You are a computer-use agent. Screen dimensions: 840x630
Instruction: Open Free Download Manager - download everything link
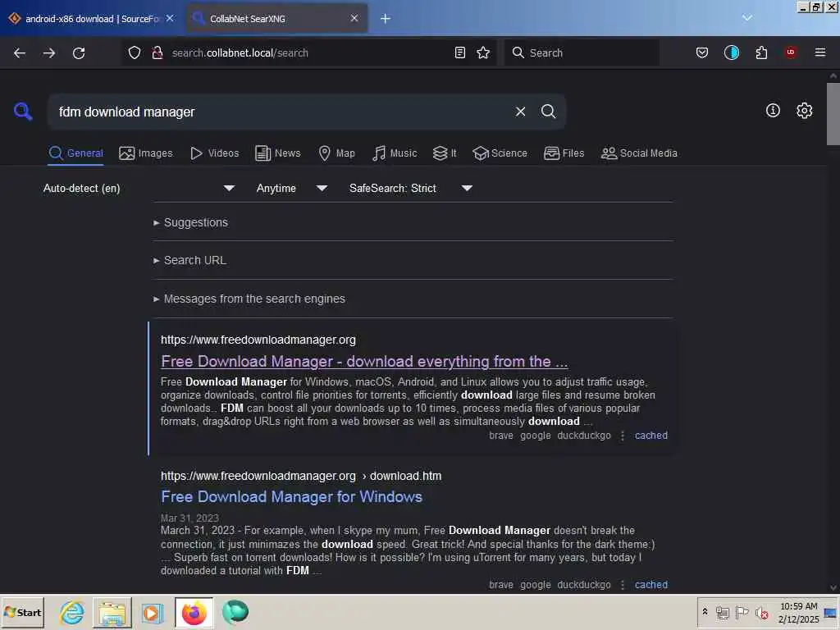pyautogui.click(x=364, y=362)
